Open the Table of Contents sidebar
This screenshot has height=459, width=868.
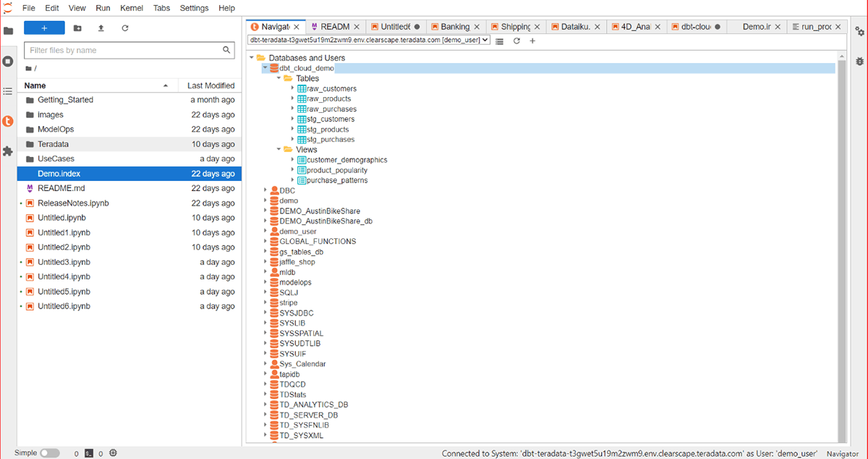pyautogui.click(x=8, y=91)
